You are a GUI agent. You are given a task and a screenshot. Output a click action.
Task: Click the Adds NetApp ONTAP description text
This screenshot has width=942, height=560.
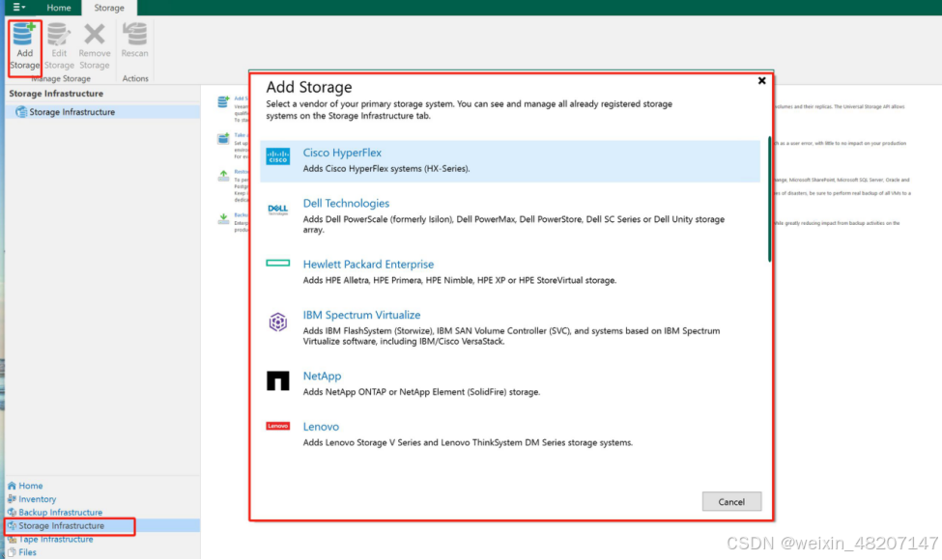(x=421, y=392)
